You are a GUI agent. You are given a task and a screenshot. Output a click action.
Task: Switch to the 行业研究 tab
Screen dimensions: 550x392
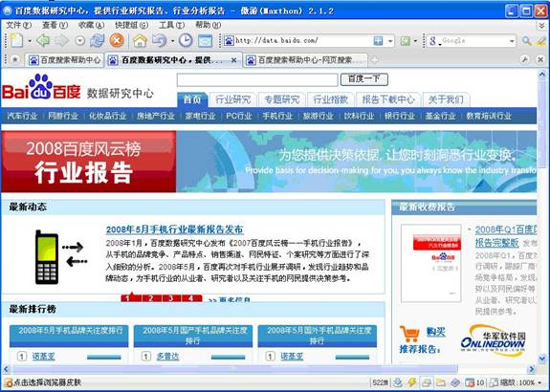232,99
